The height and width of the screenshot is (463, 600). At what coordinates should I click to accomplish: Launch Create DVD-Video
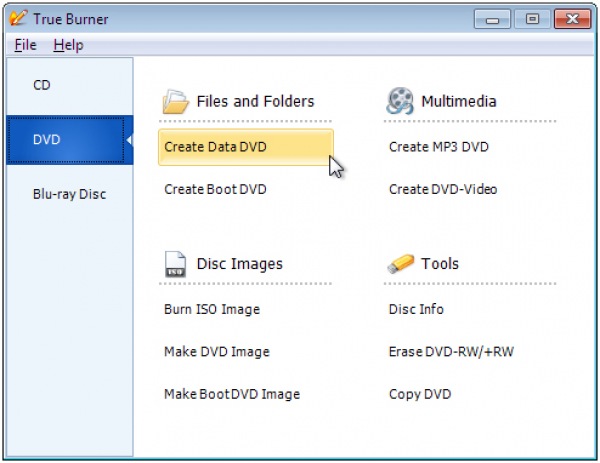click(442, 189)
